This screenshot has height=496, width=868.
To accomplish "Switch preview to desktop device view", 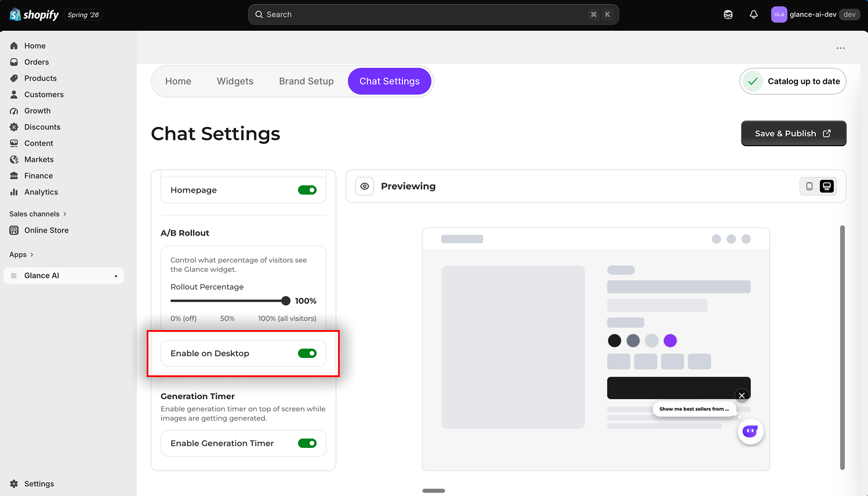I will (827, 186).
